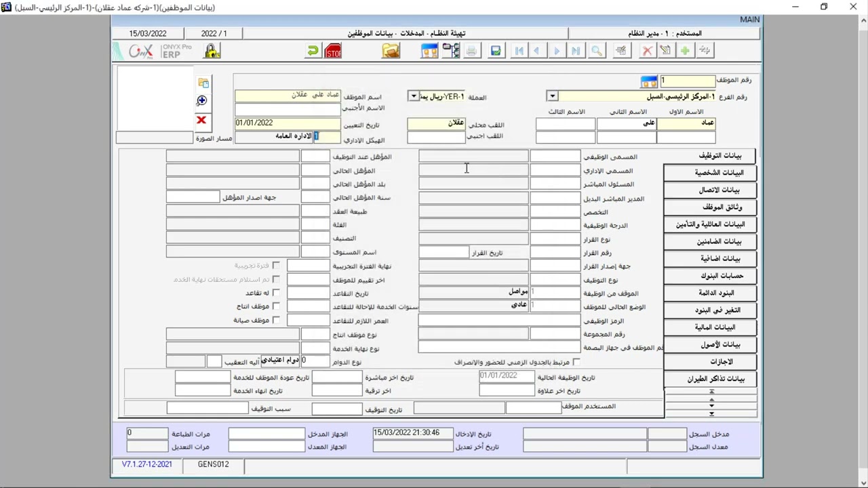This screenshot has height=488, width=868.
Task: Go to next record arrow
Action: point(557,51)
